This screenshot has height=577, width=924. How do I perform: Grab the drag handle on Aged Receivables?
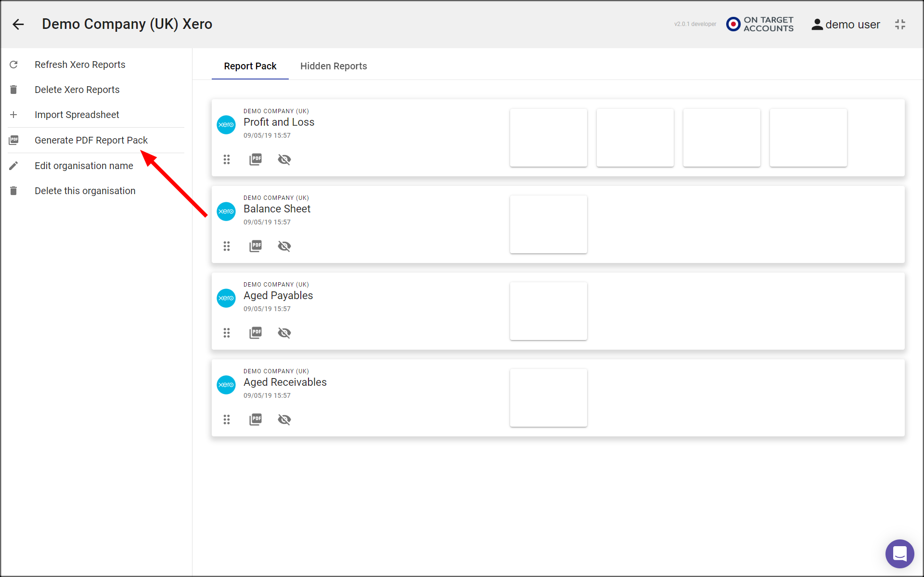pyautogui.click(x=227, y=420)
